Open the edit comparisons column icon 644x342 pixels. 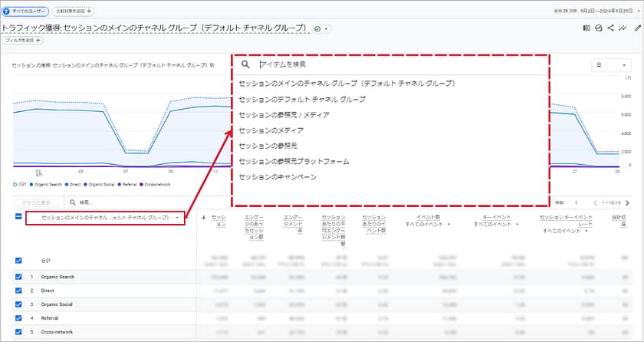(585, 28)
